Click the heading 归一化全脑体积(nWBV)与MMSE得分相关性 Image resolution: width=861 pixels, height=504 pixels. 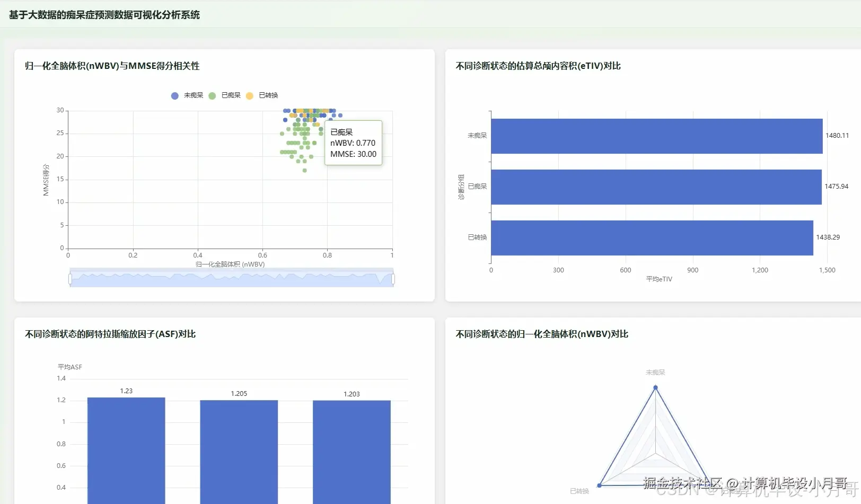click(x=112, y=66)
